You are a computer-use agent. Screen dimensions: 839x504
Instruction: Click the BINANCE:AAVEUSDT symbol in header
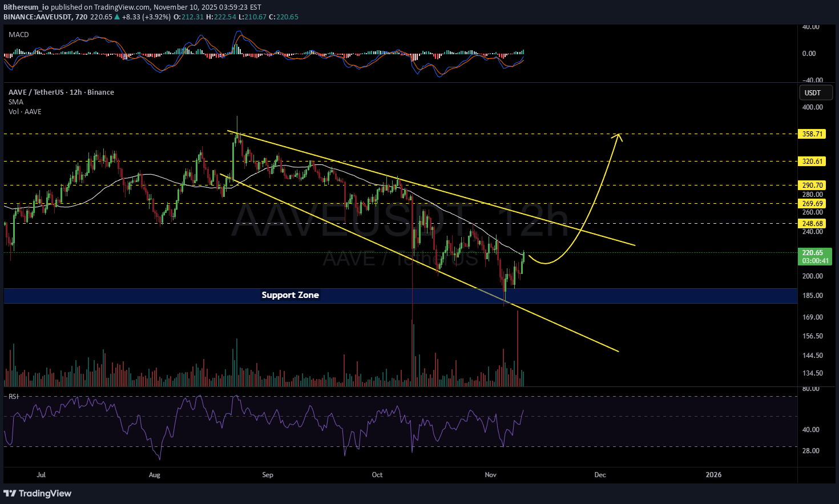point(38,17)
